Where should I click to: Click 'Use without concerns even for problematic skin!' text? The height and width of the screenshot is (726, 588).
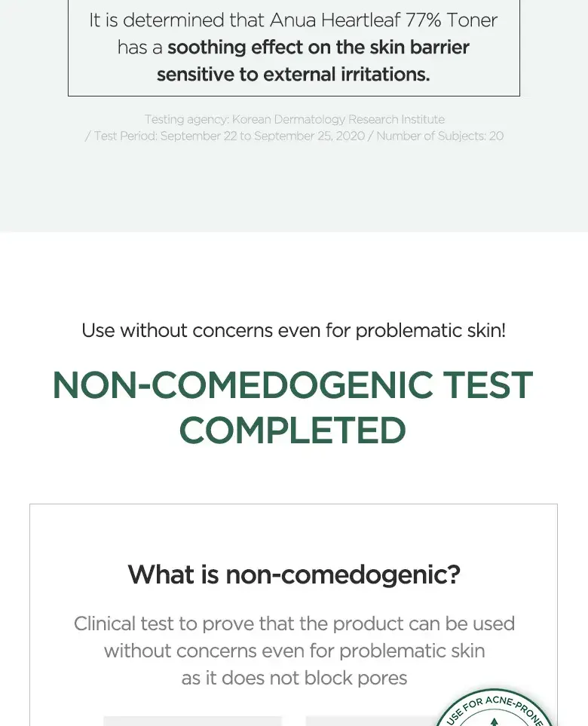click(293, 330)
